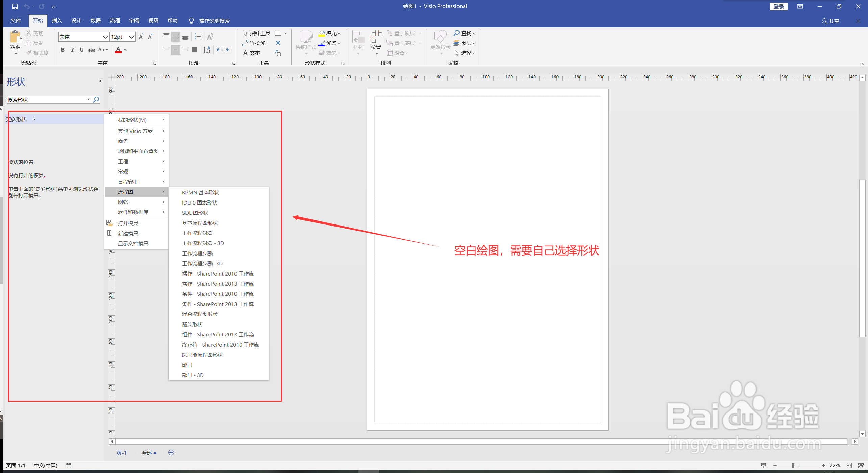Select BPMN 基本形状 from flowchart menu
This screenshot has width=868, height=473.
click(200, 192)
